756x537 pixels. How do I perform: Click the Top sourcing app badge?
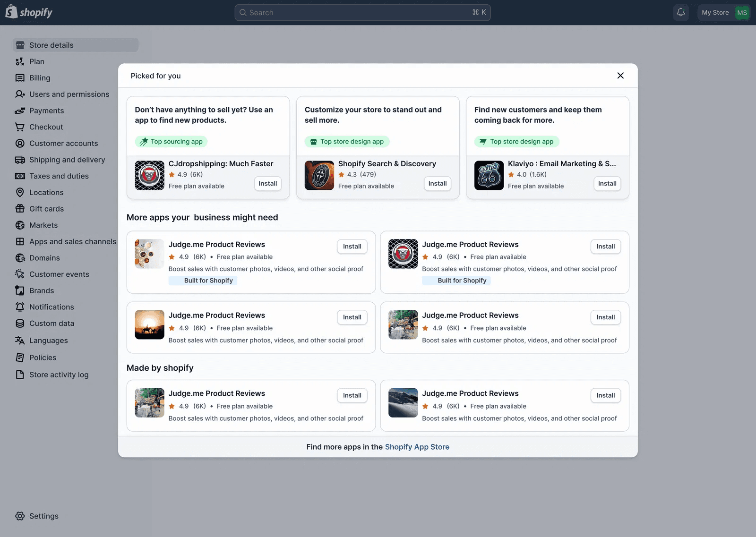click(171, 141)
